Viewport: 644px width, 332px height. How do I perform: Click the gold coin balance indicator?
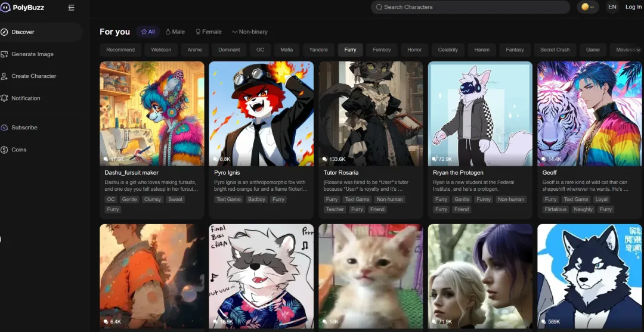pyautogui.click(x=587, y=7)
